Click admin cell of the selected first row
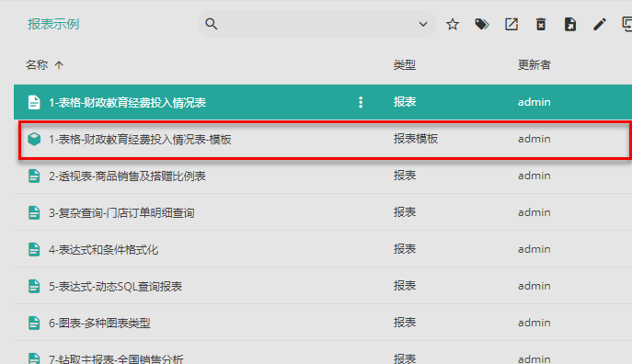The height and width of the screenshot is (364, 632). coord(534,102)
